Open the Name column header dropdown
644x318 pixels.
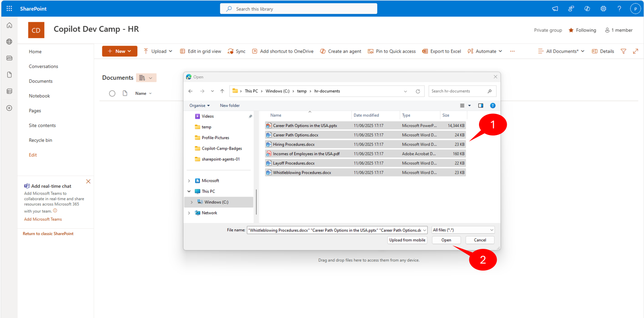pyautogui.click(x=144, y=94)
